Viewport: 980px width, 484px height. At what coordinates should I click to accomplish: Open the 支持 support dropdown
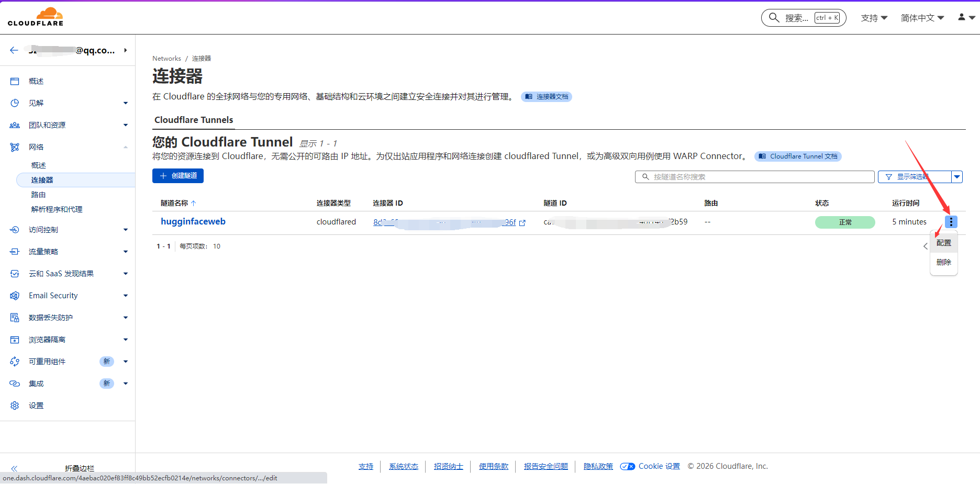tap(874, 18)
